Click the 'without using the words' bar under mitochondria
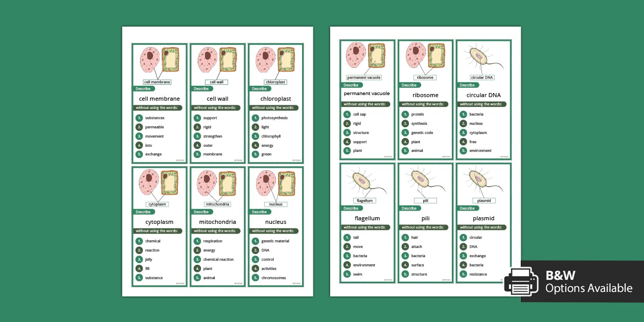 click(218, 231)
